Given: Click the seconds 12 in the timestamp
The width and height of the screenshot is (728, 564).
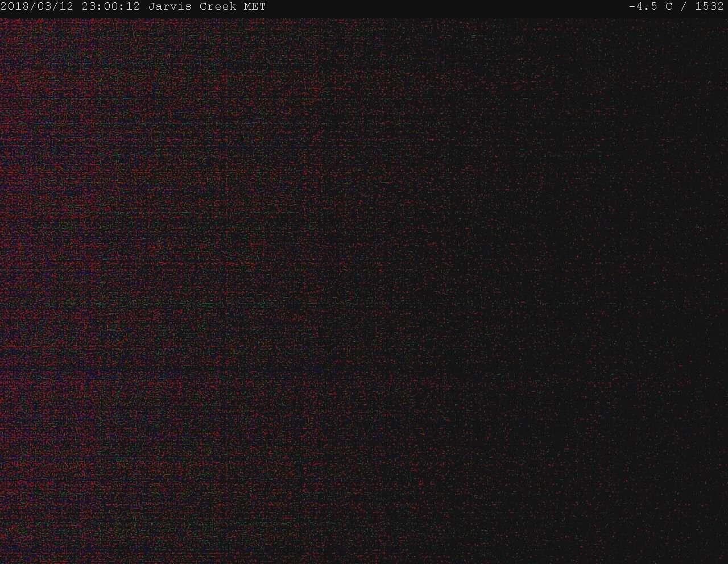Looking at the screenshot, I should click(133, 7).
